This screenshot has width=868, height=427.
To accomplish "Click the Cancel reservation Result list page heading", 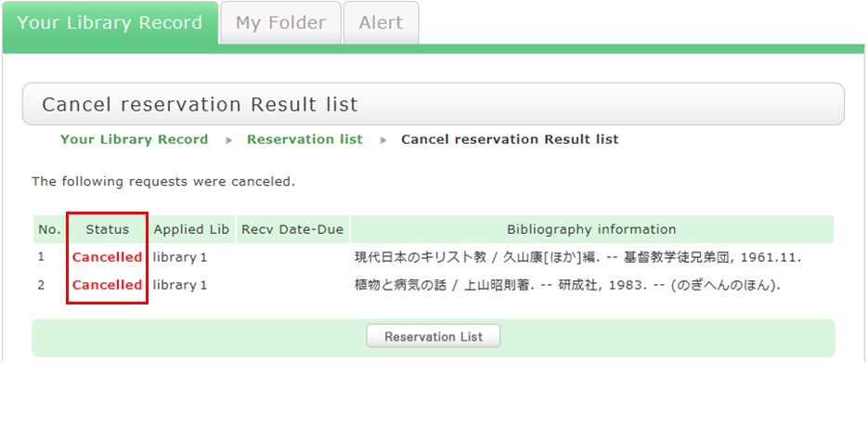I will (200, 104).
